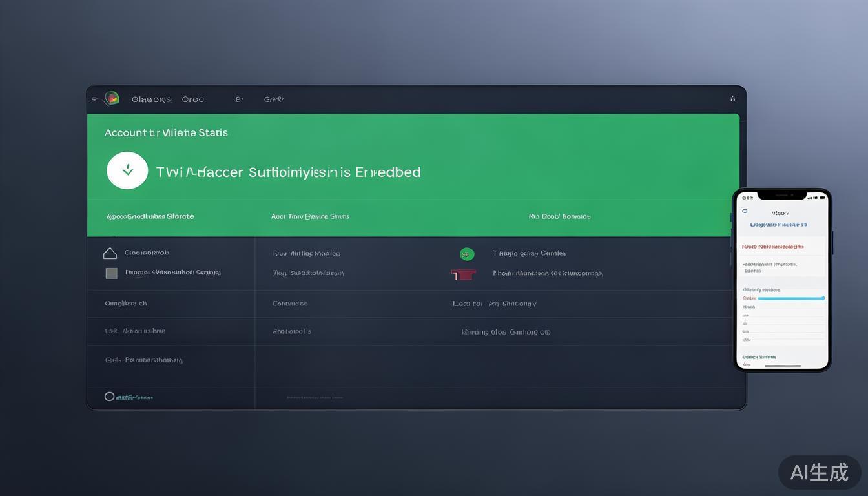Tap the small oval icon on phone header
The width and height of the screenshot is (868, 496).
(745, 211)
